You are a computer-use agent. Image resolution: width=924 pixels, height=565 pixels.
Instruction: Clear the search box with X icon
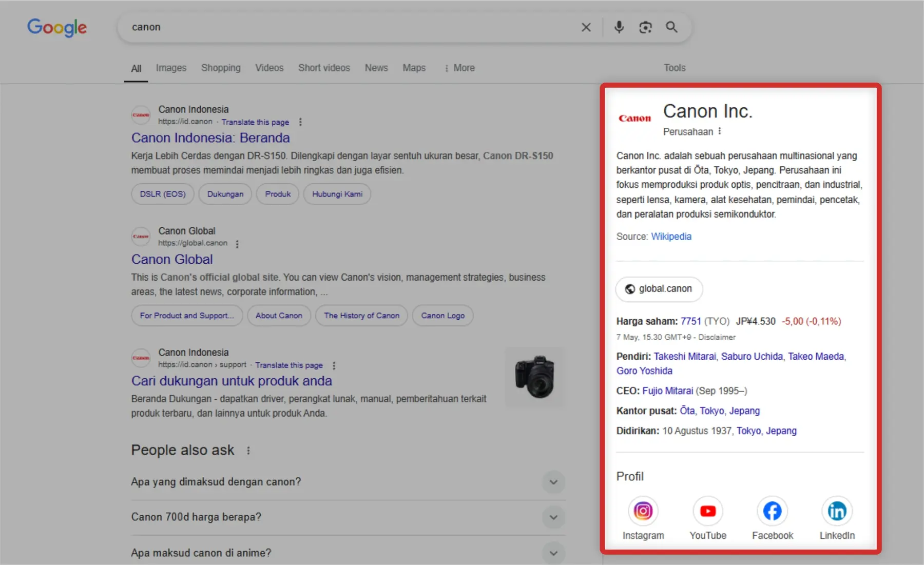coord(586,27)
